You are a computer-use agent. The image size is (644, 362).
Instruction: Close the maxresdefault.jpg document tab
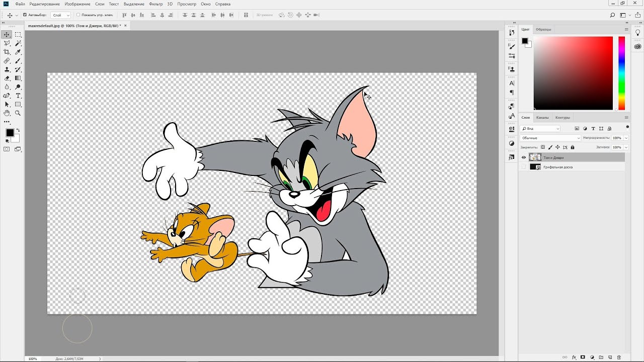pos(125,25)
